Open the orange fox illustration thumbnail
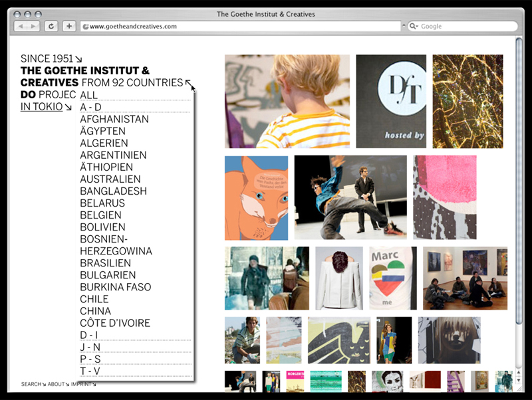Image resolution: width=532 pixels, height=400 pixels. click(256, 198)
